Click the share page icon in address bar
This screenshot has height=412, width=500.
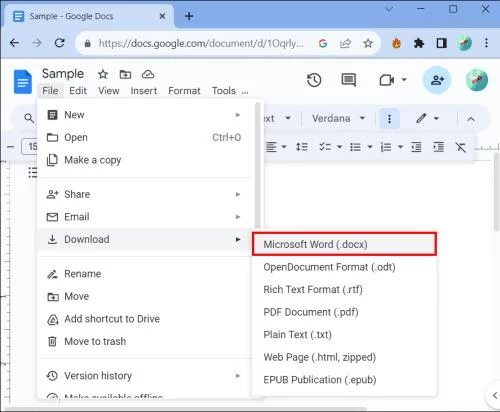point(345,43)
